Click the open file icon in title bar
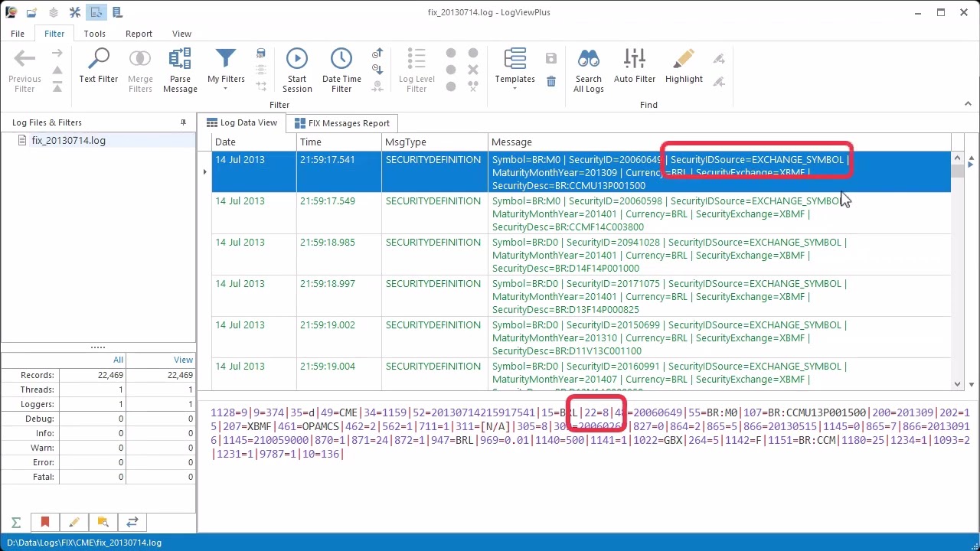 pyautogui.click(x=31, y=12)
